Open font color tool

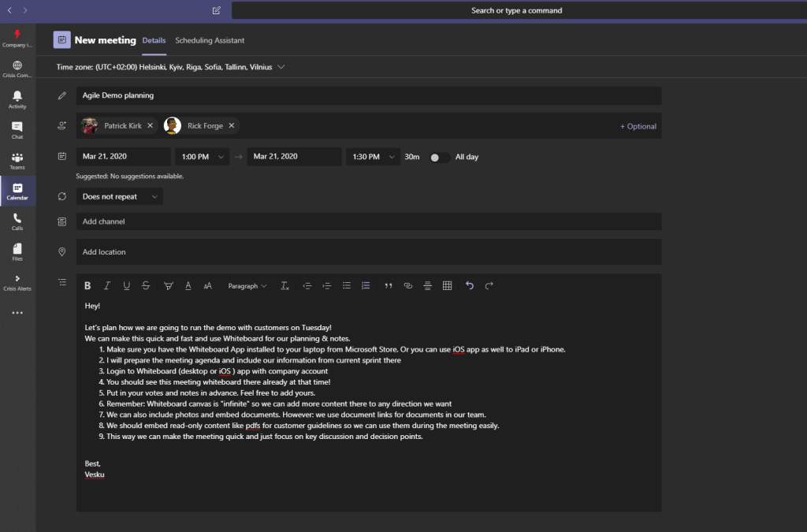188,285
